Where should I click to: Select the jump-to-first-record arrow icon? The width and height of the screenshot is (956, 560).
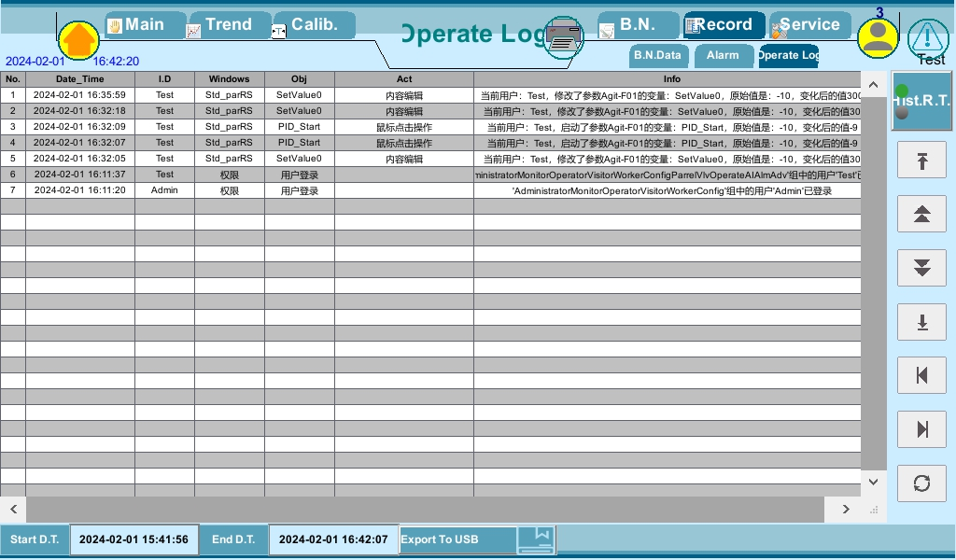[921, 160]
